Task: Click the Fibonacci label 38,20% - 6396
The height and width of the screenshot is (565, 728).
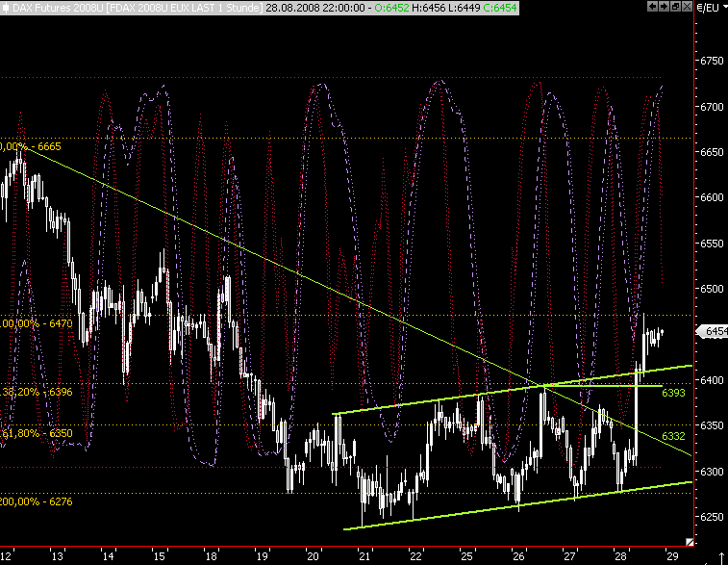Action: [x=37, y=392]
